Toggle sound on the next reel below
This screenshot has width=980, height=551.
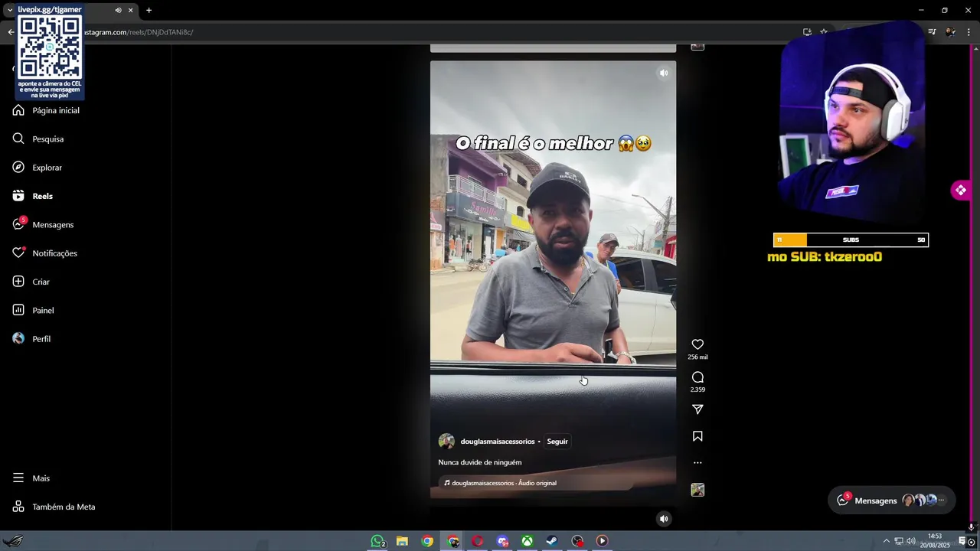(664, 519)
